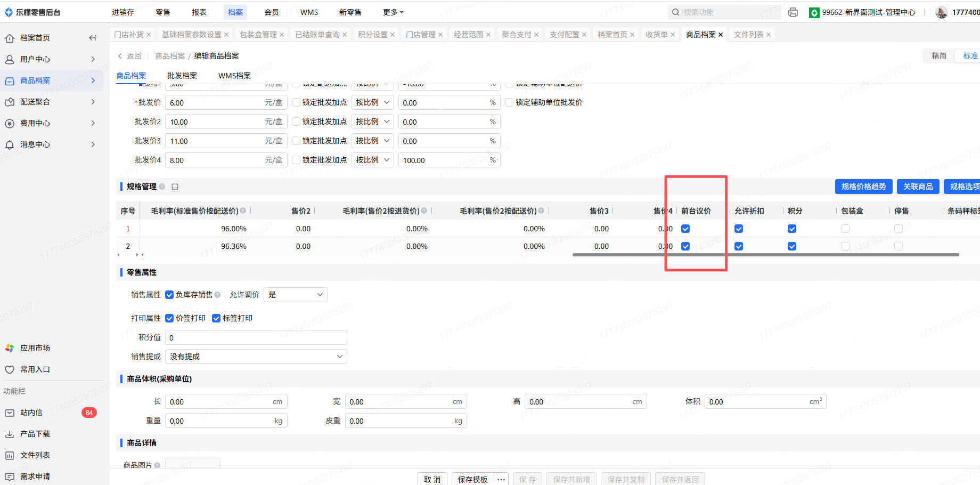Screen dimensions: 980x485
Task: Expand the 配送聚合 sidebar chevron
Action: click(x=93, y=102)
